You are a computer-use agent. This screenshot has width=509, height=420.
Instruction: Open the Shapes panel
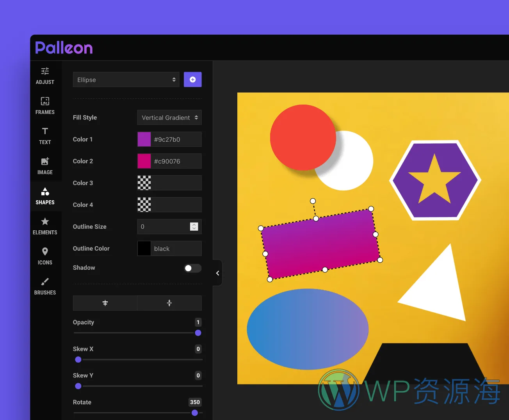point(45,196)
